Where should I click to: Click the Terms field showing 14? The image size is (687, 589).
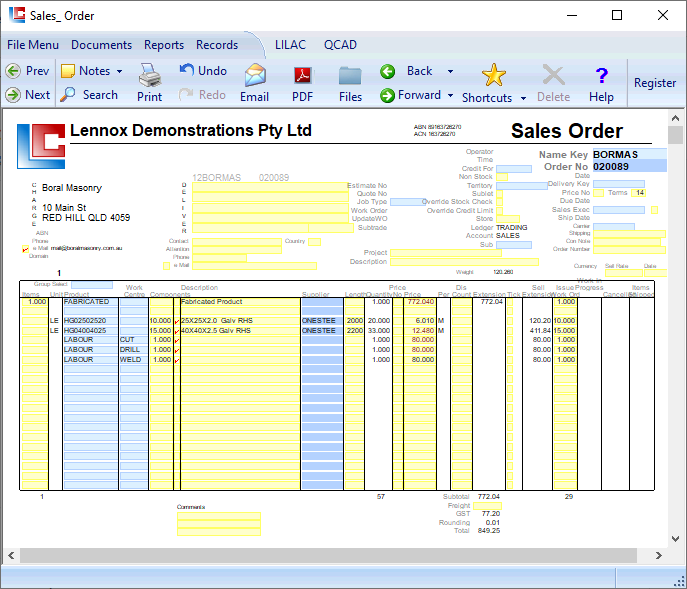tap(638, 193)
